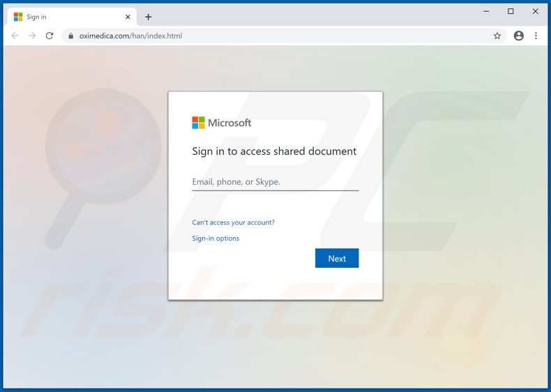Screen dimensions: 551x392
Task: Click the browser forward arrow
Action: coord(32,36)
